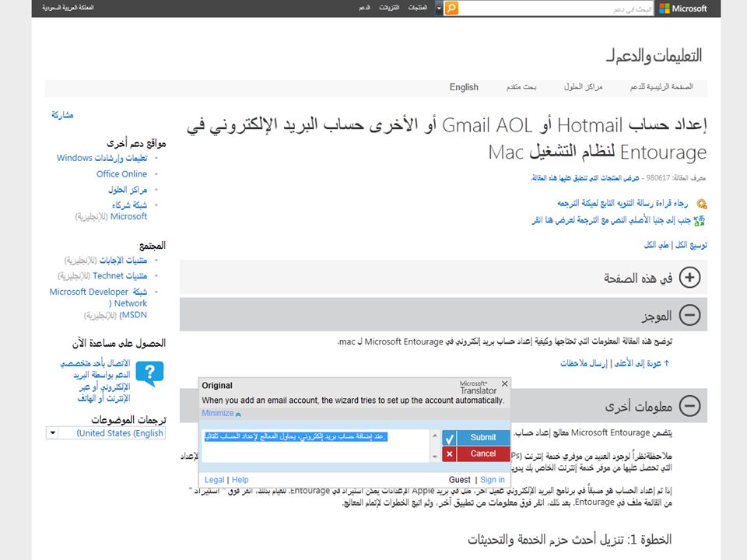
Task: Click المملكة العربية السعودية region link
Action: [x=68, y=8]
